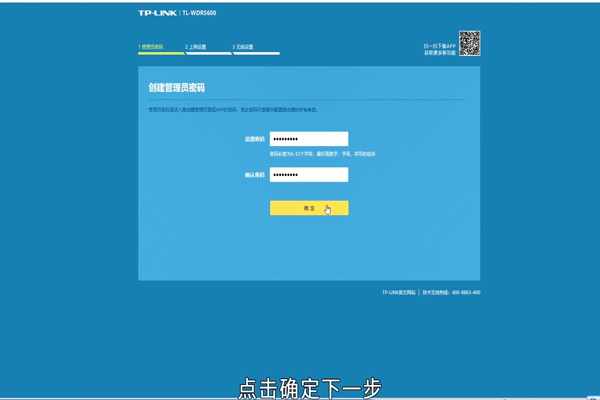Screen dimensions: 600x400
Task: Click the 创建管理员密码 heading
Action: click(176, 88)
